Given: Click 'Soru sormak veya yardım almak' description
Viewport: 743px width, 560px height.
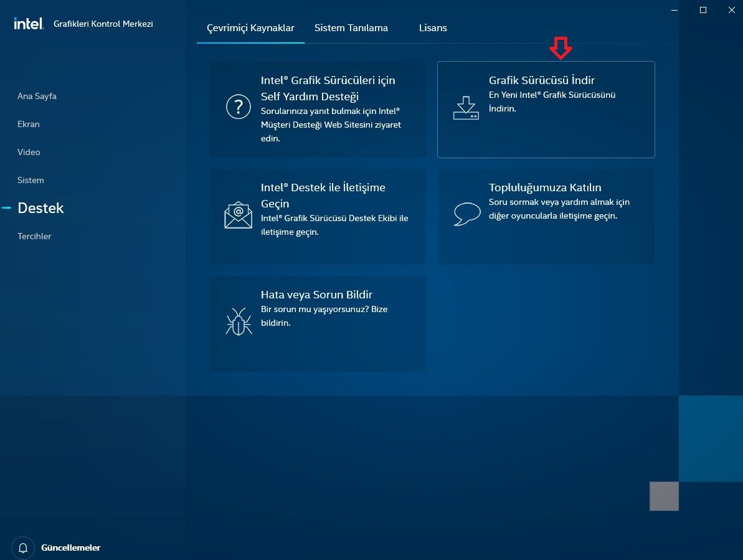Looking at the screenshot, I should tap(559, 209).
